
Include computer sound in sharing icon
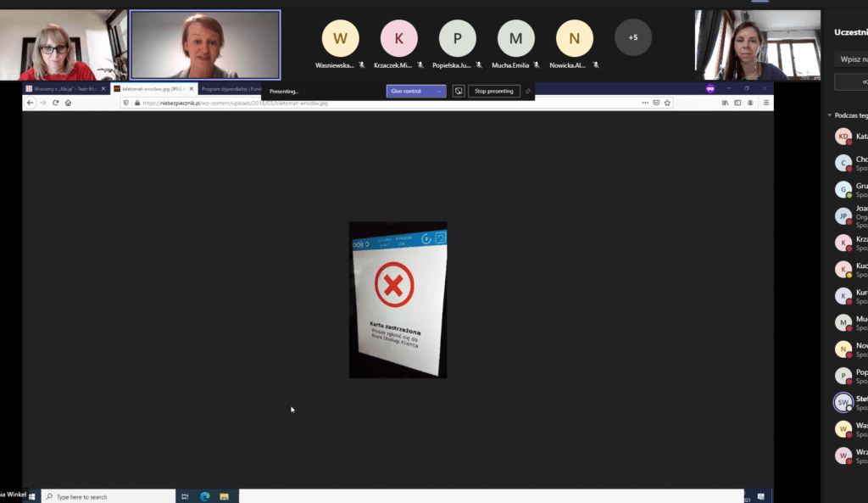pyautogui.click(x=459, y=92)
